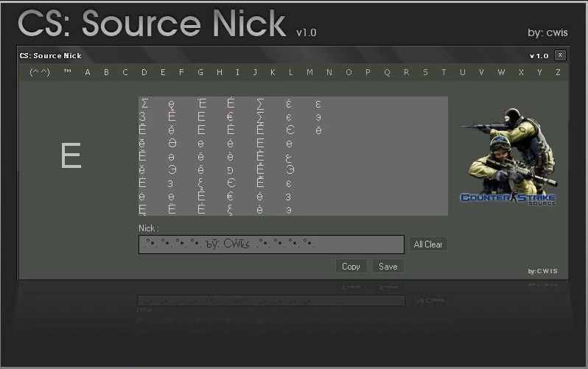Image resolution: width=588 pixels, height=369 pixels.
Task: Switch to the letter K tab
Action: [x=273, y=72]
